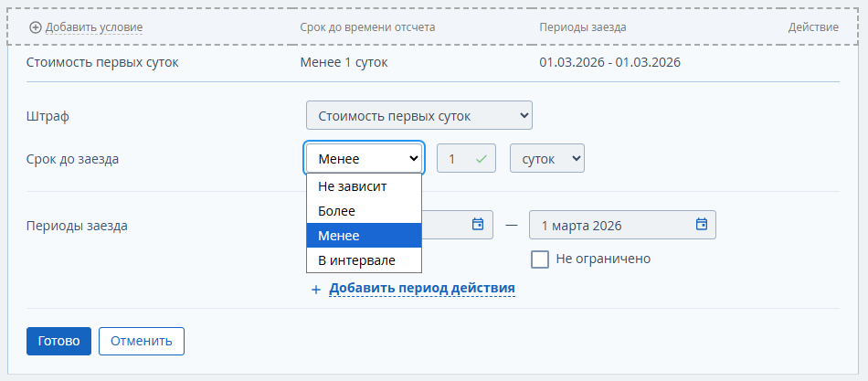Open the Штраф dropdown Стоимость первых суток
Screen dimensions: 868x381
click(419, 116)
